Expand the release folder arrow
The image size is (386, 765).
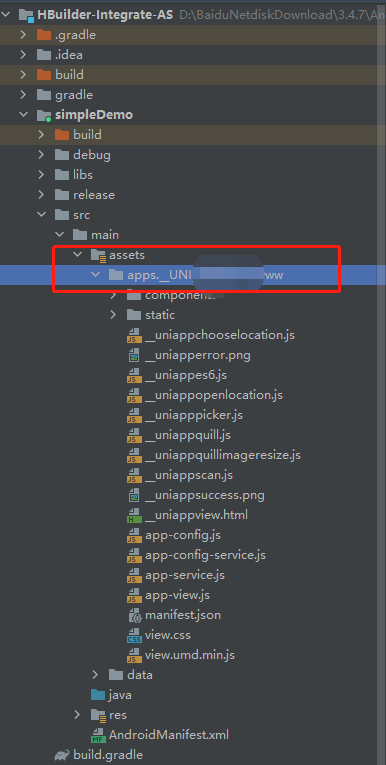coord(41,195)
